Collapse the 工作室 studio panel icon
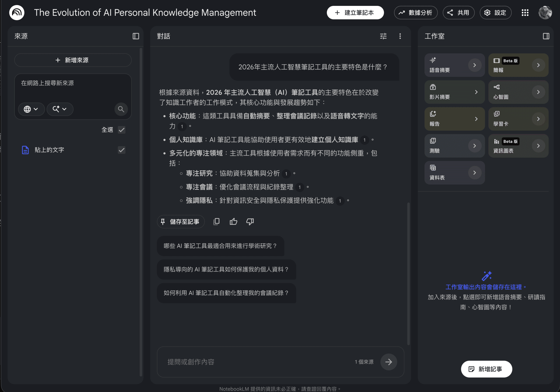The image size is (560, 392). pyautogui.click(x=546, y=36)
